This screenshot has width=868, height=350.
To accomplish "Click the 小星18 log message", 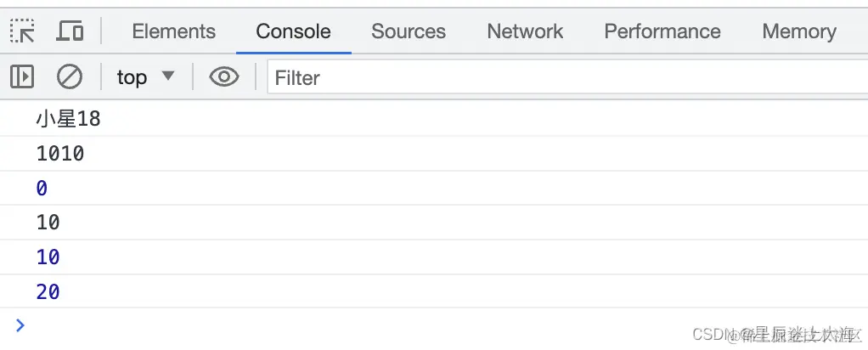I will coord(68,120).
